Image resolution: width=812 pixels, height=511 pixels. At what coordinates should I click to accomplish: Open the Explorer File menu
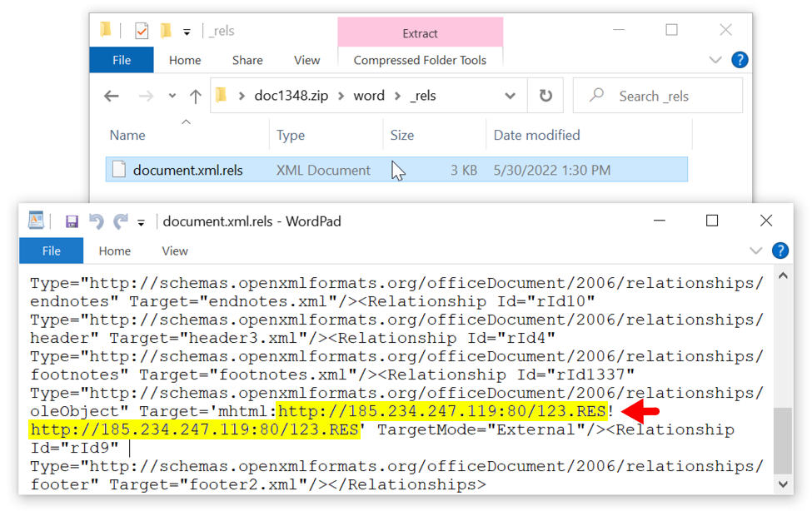pyautogui.click(x=122, y=60)
